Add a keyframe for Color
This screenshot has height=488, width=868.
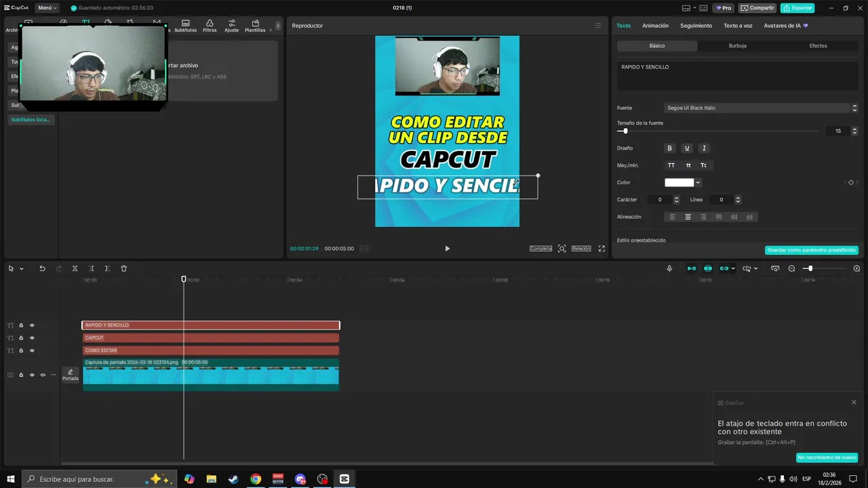coord(851,182)
